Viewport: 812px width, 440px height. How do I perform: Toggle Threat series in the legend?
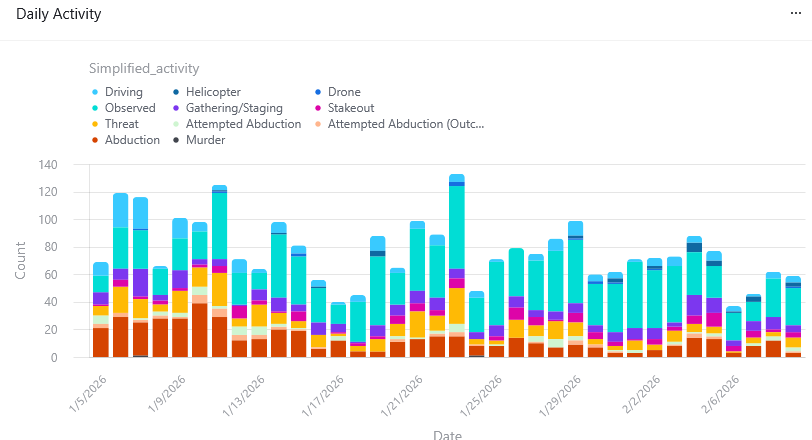click(x=122, y=124)
